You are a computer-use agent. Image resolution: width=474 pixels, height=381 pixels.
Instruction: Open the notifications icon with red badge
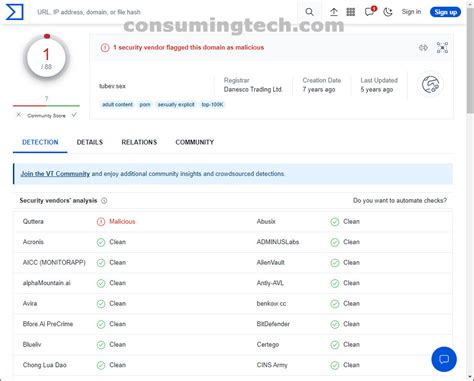370,12
